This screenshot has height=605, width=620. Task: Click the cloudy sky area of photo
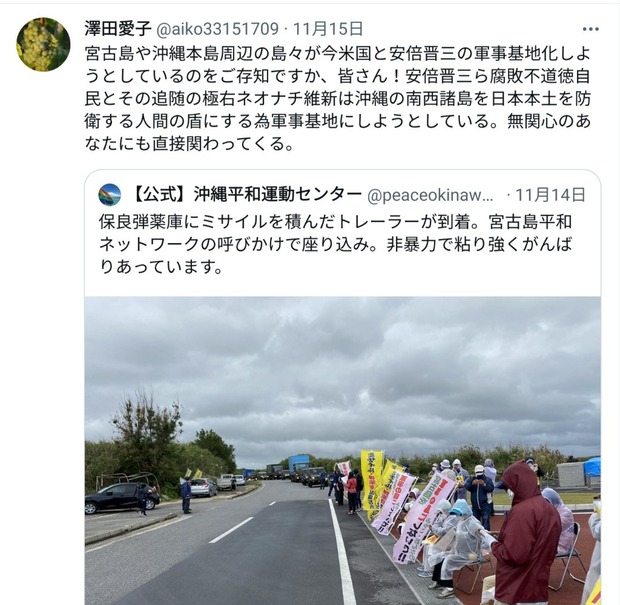[x=343, y=364]
